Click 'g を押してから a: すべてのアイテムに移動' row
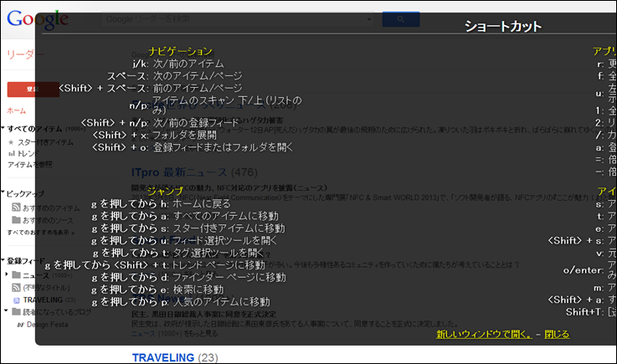This screenshot has height=364, width=617. [x=185, y=216]
